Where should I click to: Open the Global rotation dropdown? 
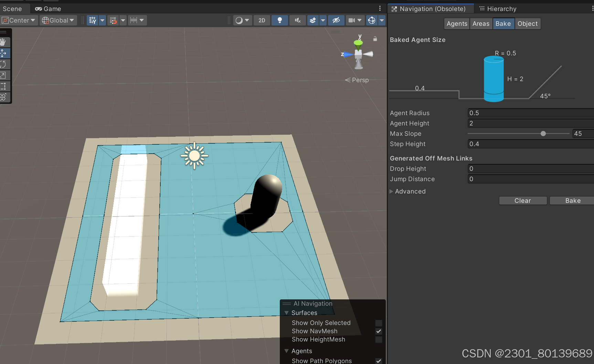[58, 20]
